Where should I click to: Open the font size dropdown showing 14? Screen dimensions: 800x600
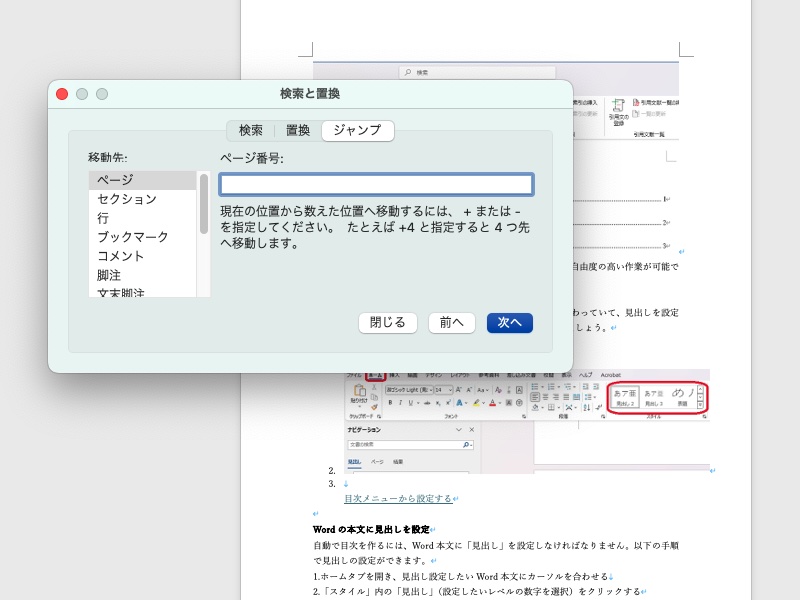tap(445, 390)
